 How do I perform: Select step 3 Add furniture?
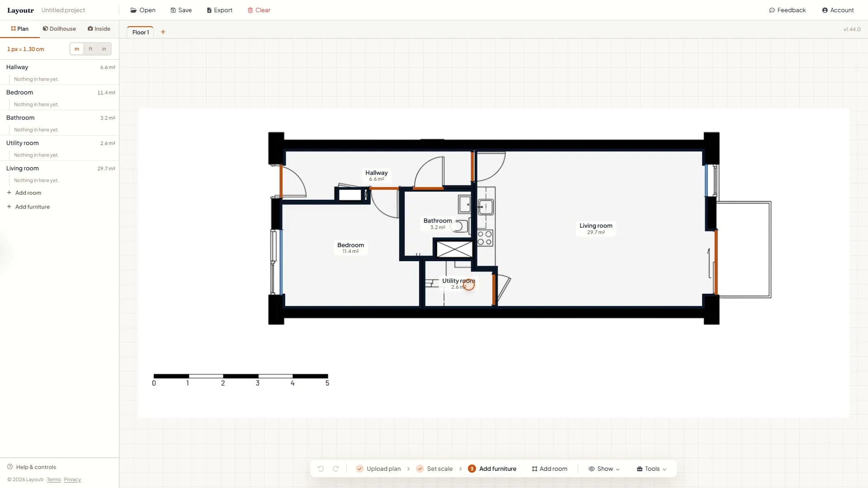[492, 469]
